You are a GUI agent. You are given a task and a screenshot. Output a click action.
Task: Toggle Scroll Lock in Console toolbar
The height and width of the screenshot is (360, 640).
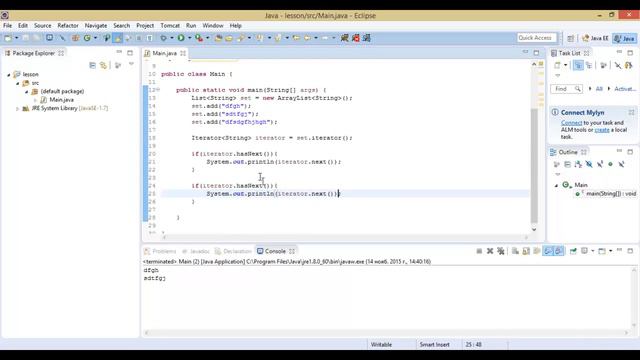[526, 251]
